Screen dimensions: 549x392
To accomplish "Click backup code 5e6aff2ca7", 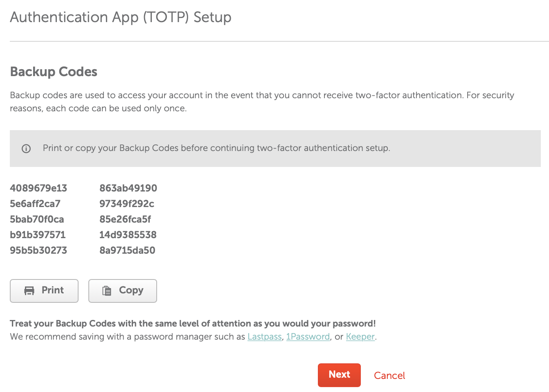I will (x=35, y=204).
